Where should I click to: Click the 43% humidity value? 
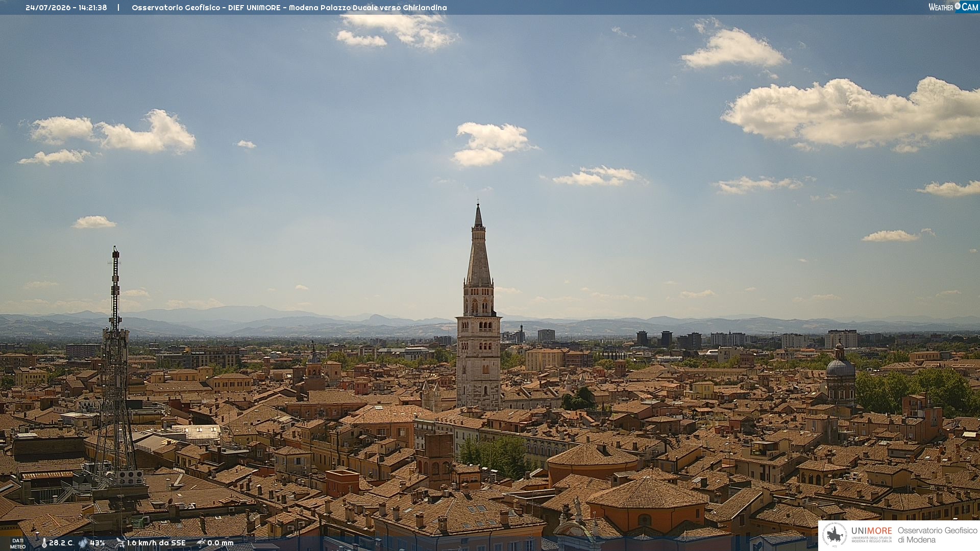[97, 543]
